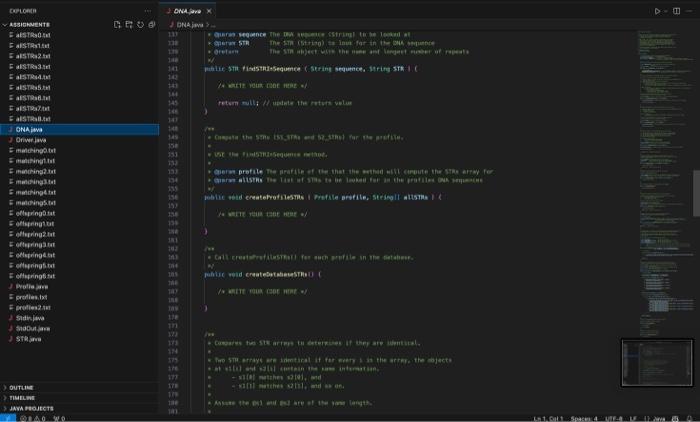Click DNA.java in the breadcrumb bar
Screen dimensions: 700x422
pyautogui.click(x=190, y=25)
